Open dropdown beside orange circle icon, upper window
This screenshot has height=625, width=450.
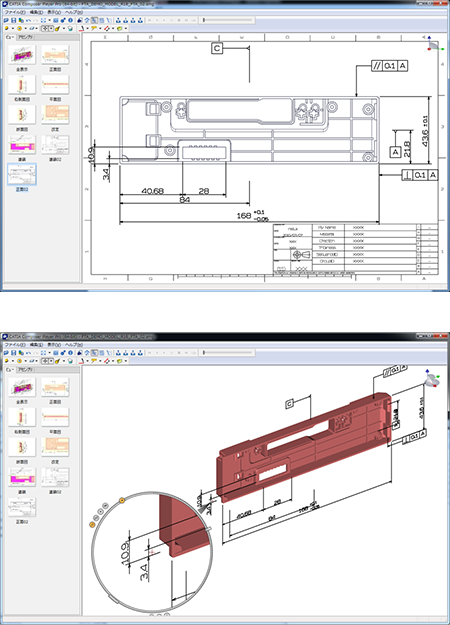pos(26,29)
